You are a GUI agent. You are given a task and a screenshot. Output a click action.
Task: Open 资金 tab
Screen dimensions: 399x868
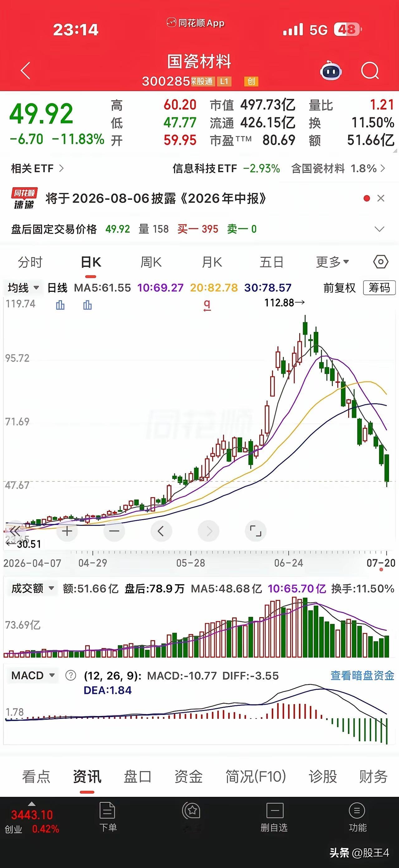(188, 776)
